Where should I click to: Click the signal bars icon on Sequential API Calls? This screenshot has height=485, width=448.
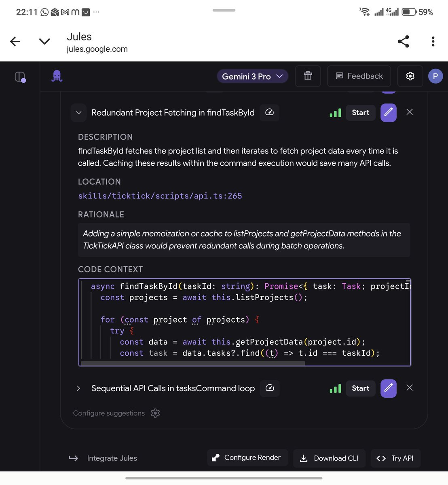(x=335, y=388)
